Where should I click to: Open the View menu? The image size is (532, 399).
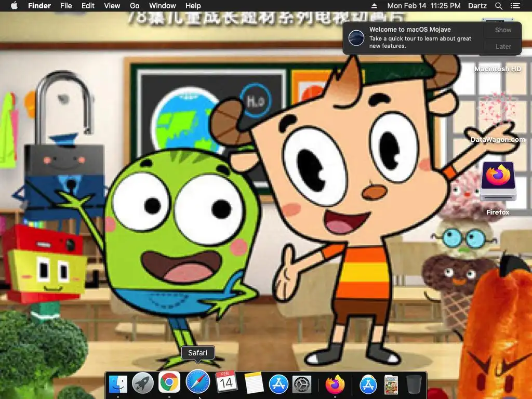[x=112, y=6]
